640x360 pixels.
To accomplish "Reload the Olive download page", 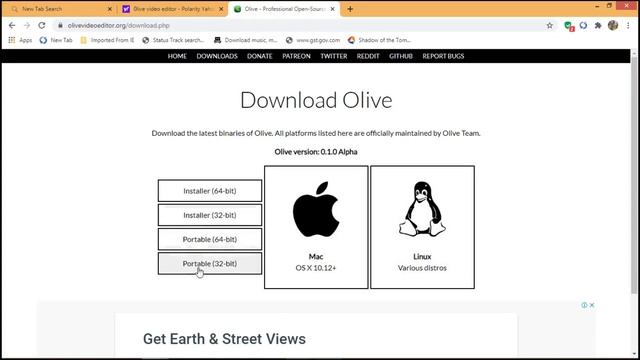I will 42,25.
